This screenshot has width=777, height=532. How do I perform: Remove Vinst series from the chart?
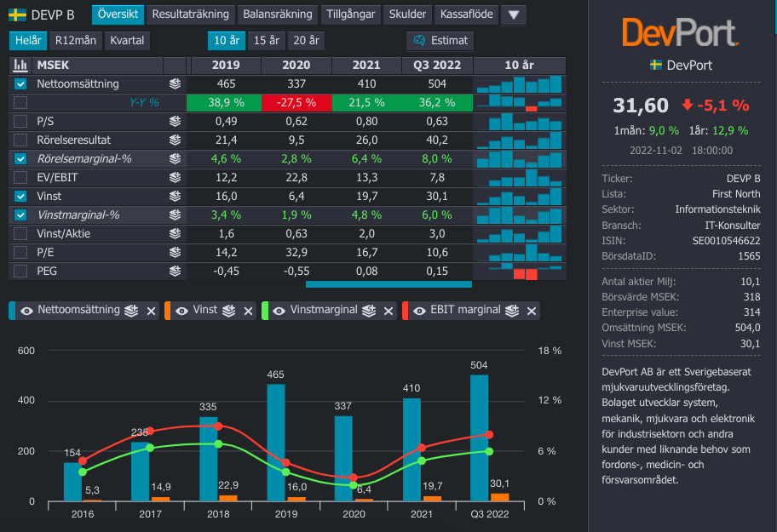(x=249, y=311)
